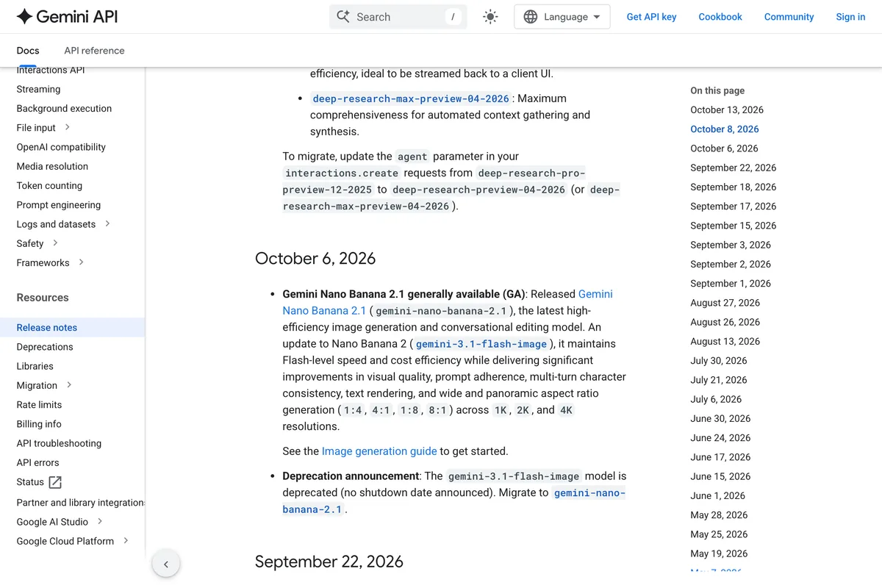Viewport: 882px width, 588px height.
Task: Toggle the light/dark theme sun icon
Action: [490, 17]
